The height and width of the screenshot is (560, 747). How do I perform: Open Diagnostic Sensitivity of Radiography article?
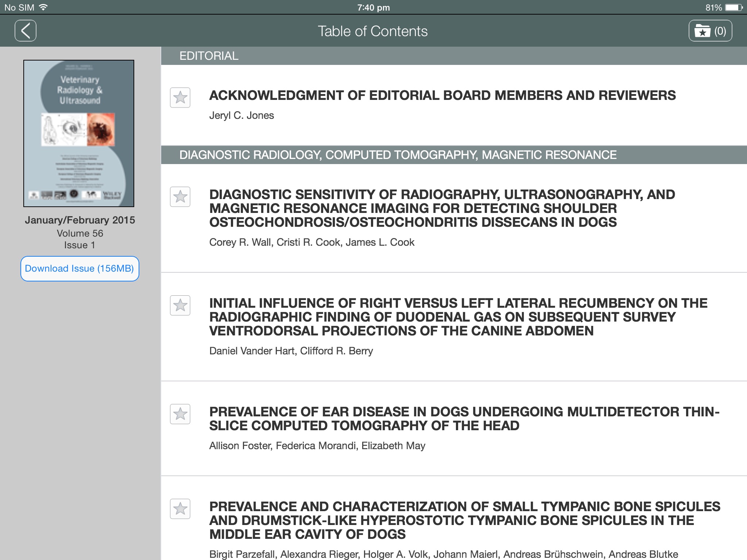coord(442,208)
